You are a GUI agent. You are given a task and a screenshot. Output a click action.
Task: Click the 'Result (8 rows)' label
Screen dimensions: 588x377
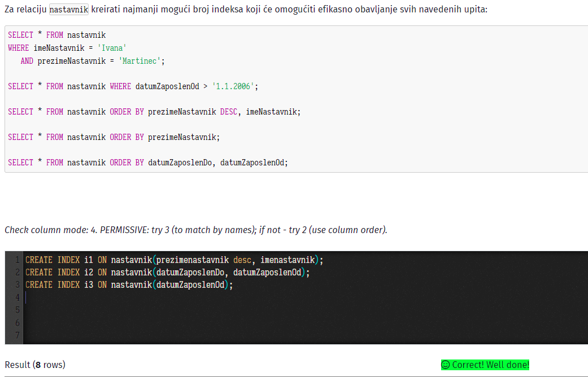point(35,365)
